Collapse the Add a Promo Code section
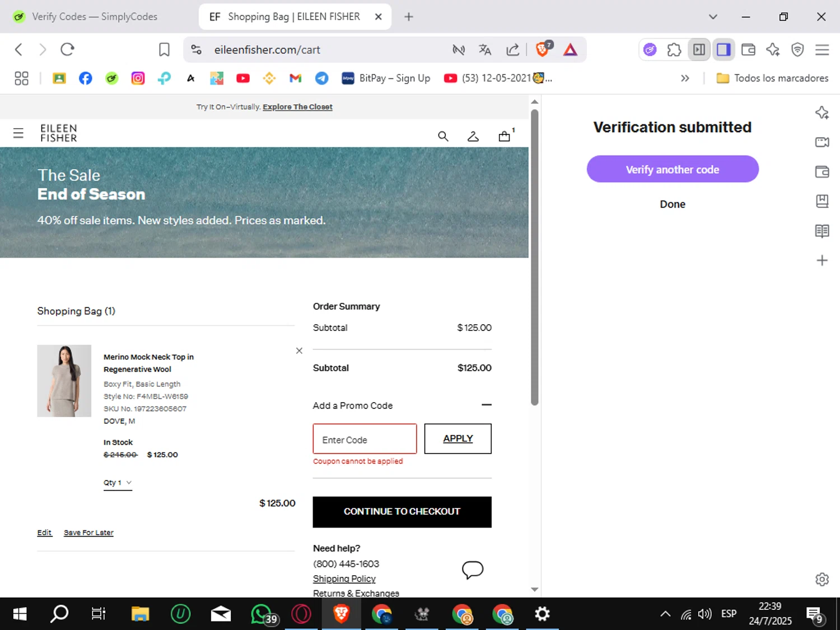The image size is (840, 630). 487,405
